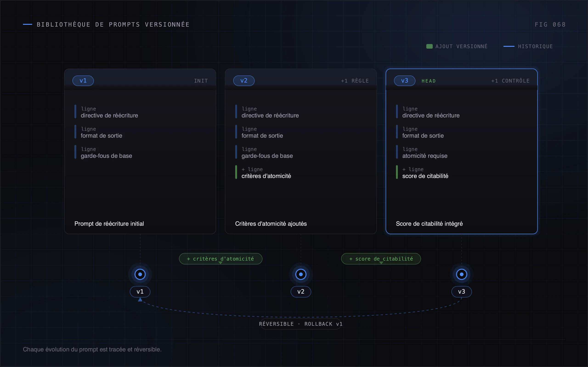
Task: Click the green Ajout versionné legend swatch
Action: [x=429, y=46]
